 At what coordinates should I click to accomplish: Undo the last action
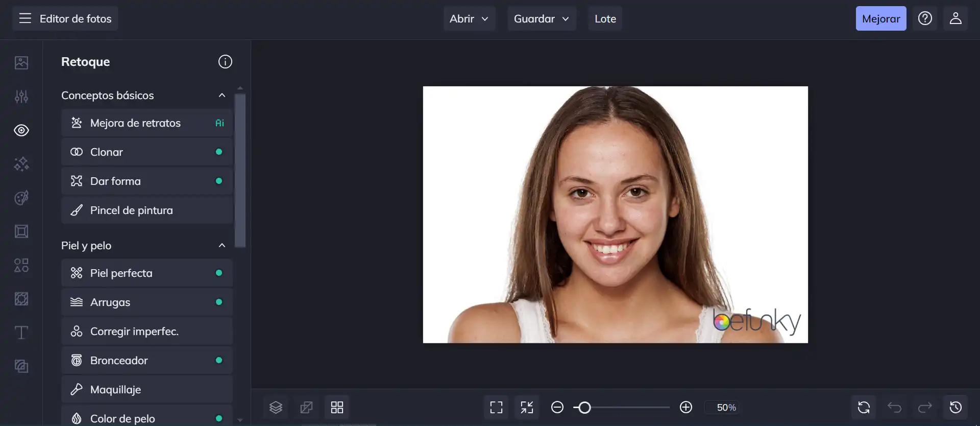[x=894, y=408]
